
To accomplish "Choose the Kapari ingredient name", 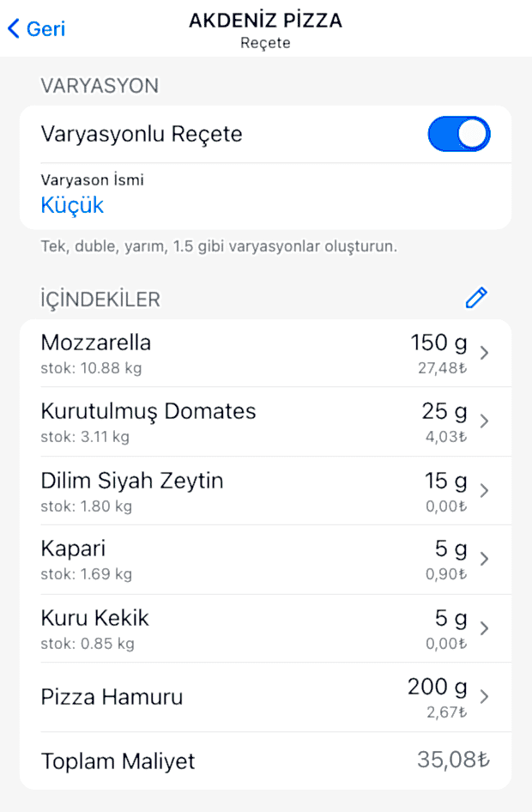I will [74, 548].
